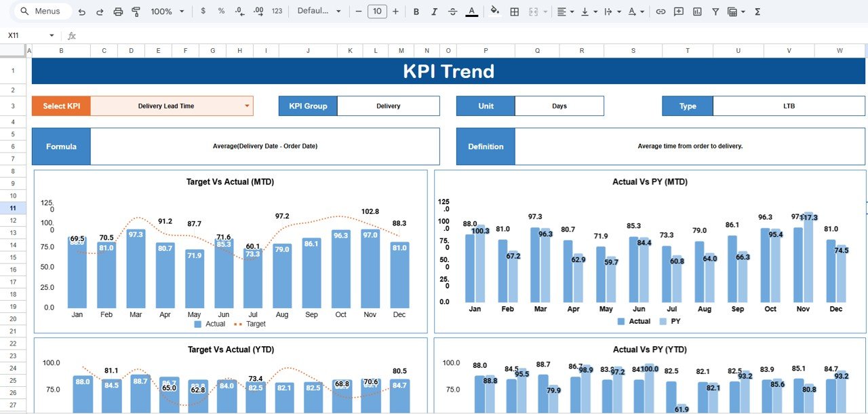This screenshot has width=868, height=414.
Task: Toggle strikethrough formatting
Action: [453, 12]
